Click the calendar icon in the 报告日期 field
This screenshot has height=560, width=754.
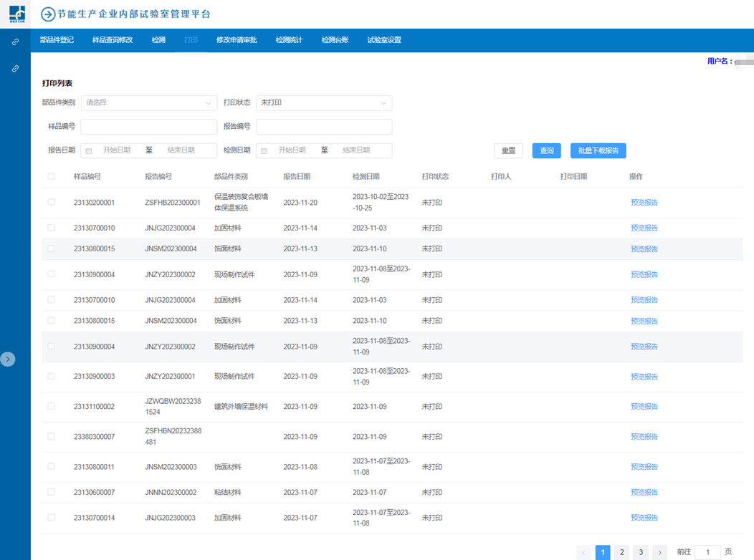89,151
